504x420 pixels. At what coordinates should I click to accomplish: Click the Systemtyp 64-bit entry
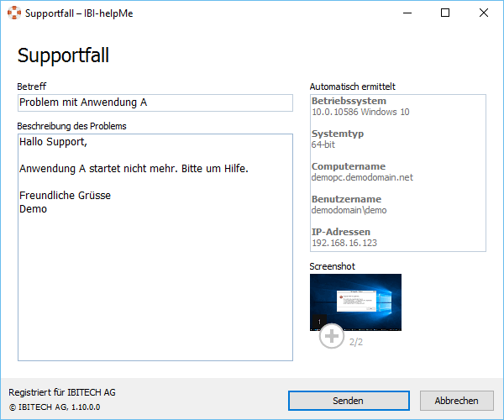323,144
